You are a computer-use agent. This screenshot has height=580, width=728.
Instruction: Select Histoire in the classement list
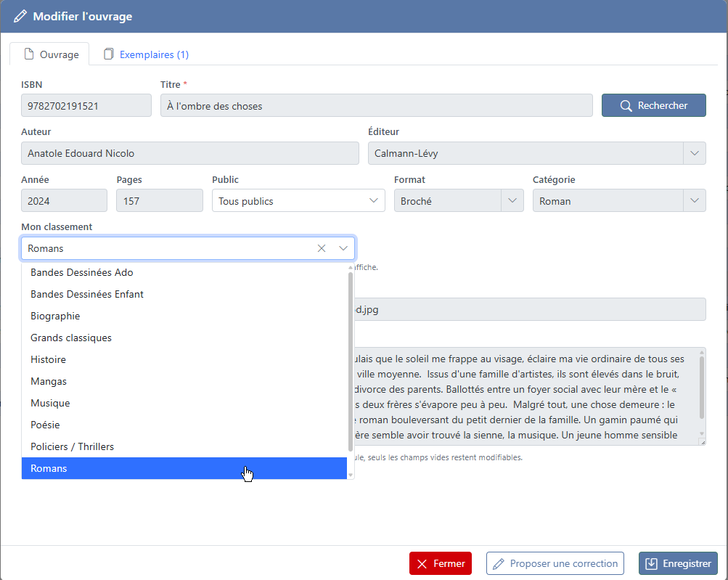coord(184,360)
